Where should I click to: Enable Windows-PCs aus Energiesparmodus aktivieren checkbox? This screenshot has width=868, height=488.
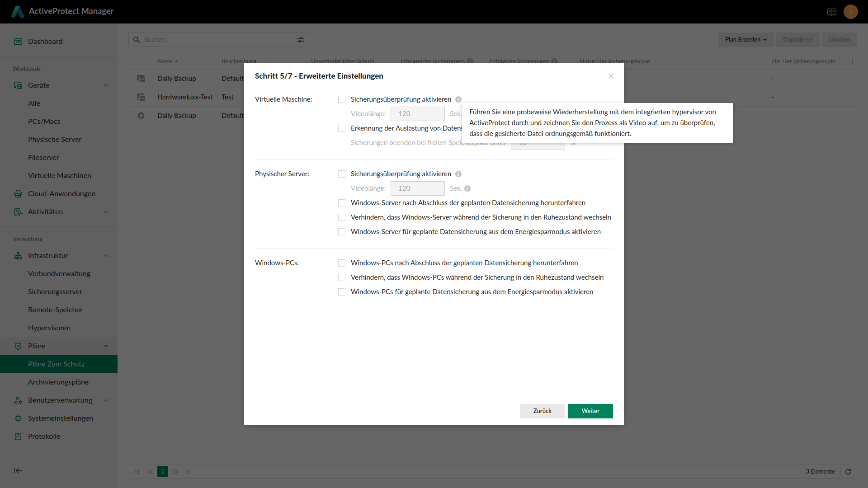(342, 292)
